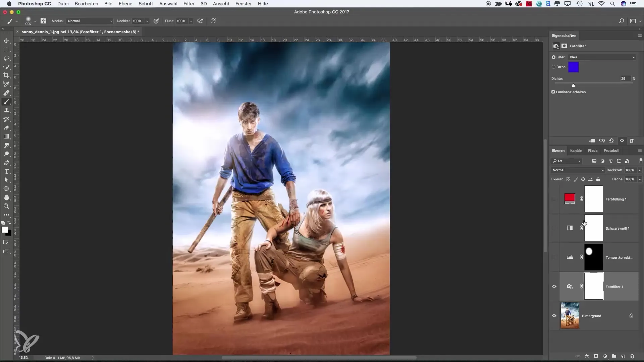Open the layer filter Art dropdown
The height and width of the screenshot is (362, 644).
[x=567, y=161]
